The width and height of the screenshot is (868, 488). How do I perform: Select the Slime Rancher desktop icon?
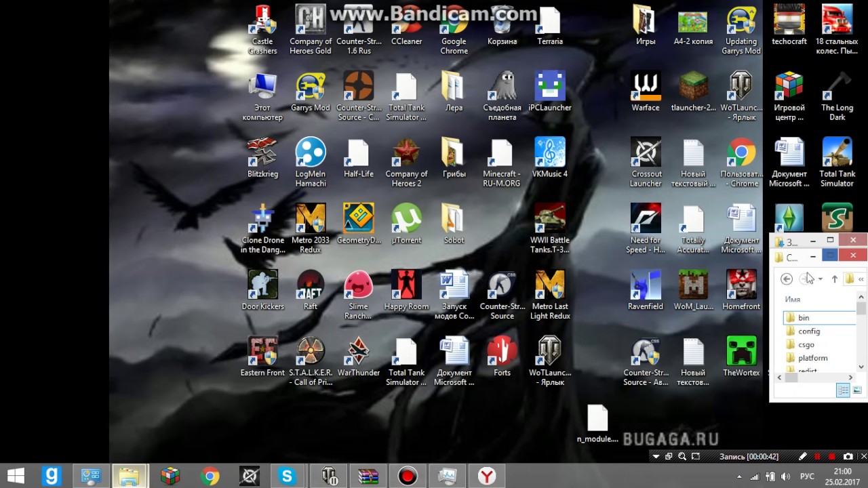358,295
